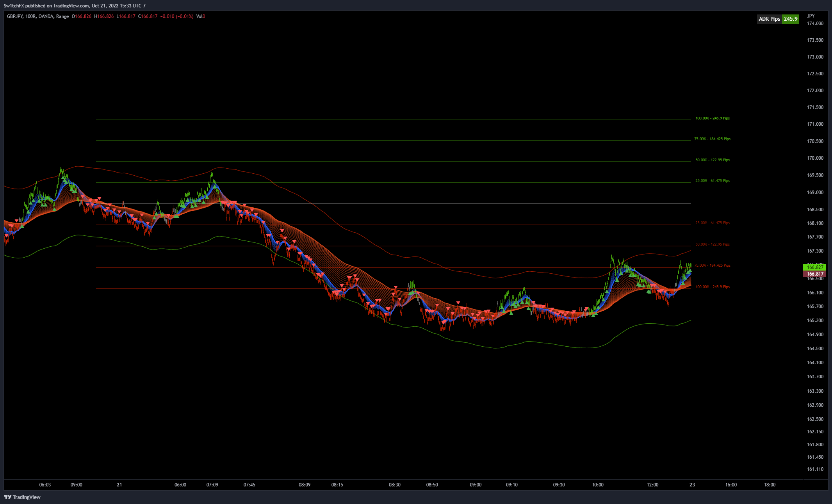The width and height of the screenshot is (832, 504).
Task: Click the 165.300 price axis label
Action: (815, 321)
